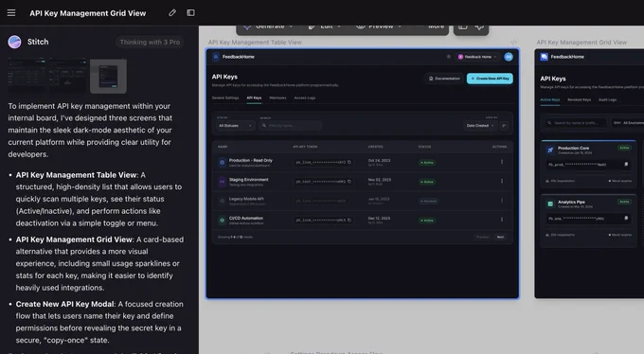Copy the CI/CD Automation key token
The height and width of the screenshot is (354, 644).
pos(349,221)
